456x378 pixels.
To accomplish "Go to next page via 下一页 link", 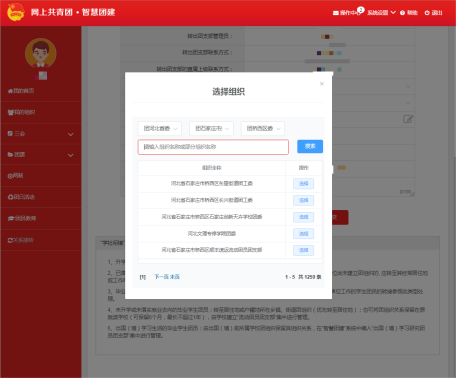I will point(161,277).
